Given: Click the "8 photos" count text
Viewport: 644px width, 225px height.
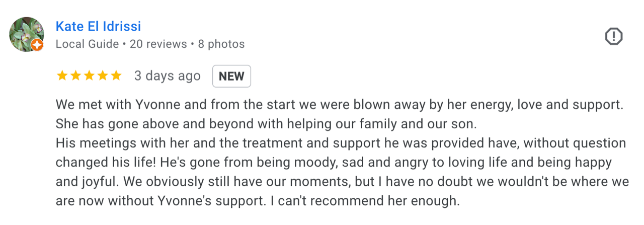Looking at the screenshot, I should tap(221, 44).
